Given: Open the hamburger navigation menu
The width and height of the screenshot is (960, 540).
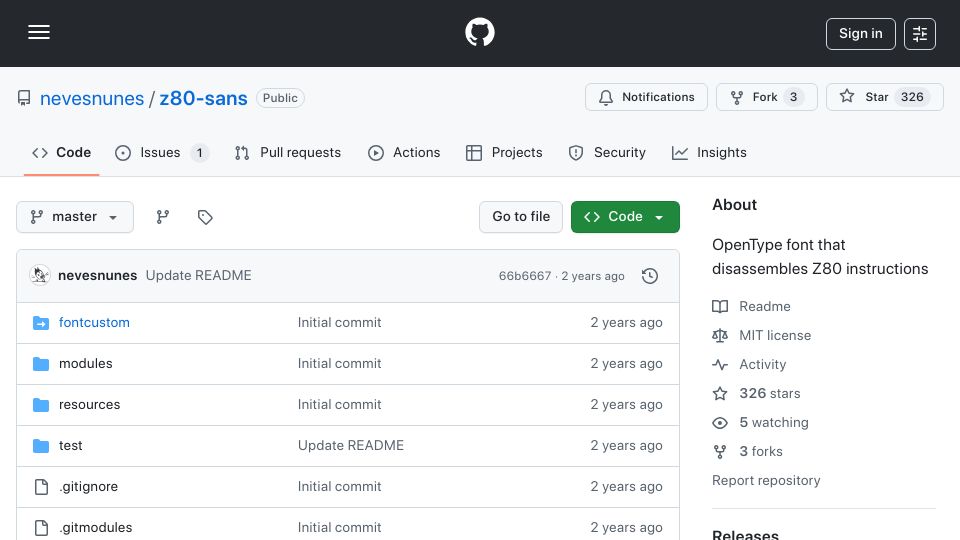Looking at the screenshot, I should [x=39, y=32].
